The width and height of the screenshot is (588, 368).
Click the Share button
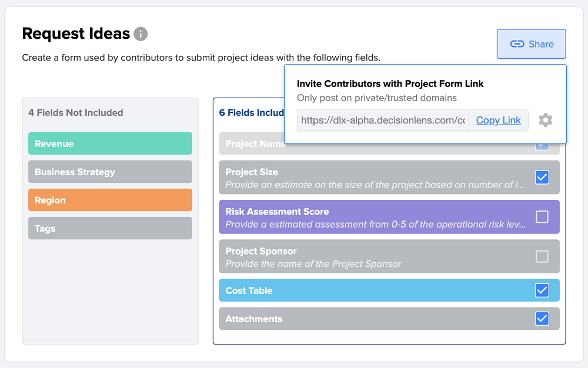click(531, 44)
